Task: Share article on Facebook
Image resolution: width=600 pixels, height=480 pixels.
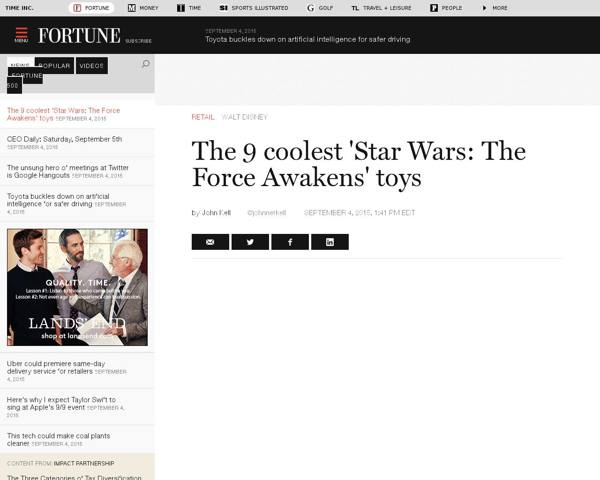Action: tap(290, 242)
